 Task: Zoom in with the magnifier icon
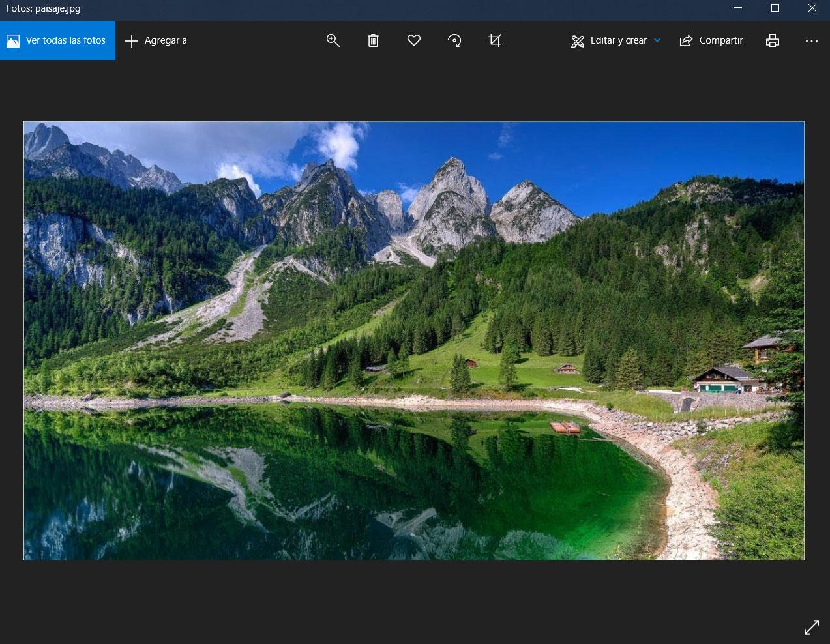coord(333,40)
